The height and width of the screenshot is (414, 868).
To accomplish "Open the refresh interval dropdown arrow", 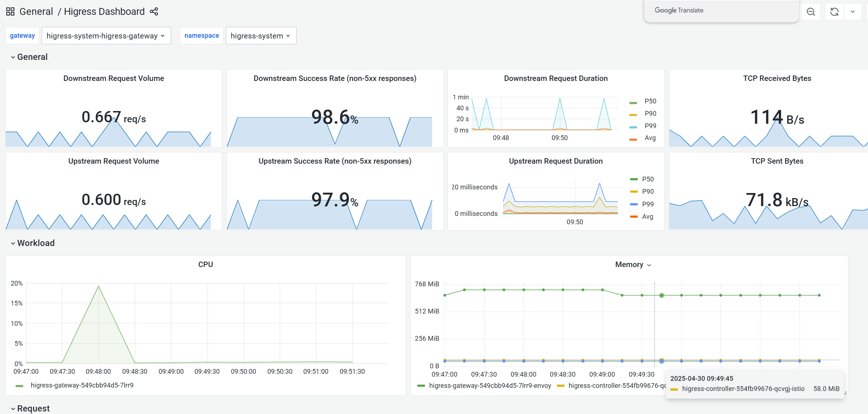I will (853, 12).
